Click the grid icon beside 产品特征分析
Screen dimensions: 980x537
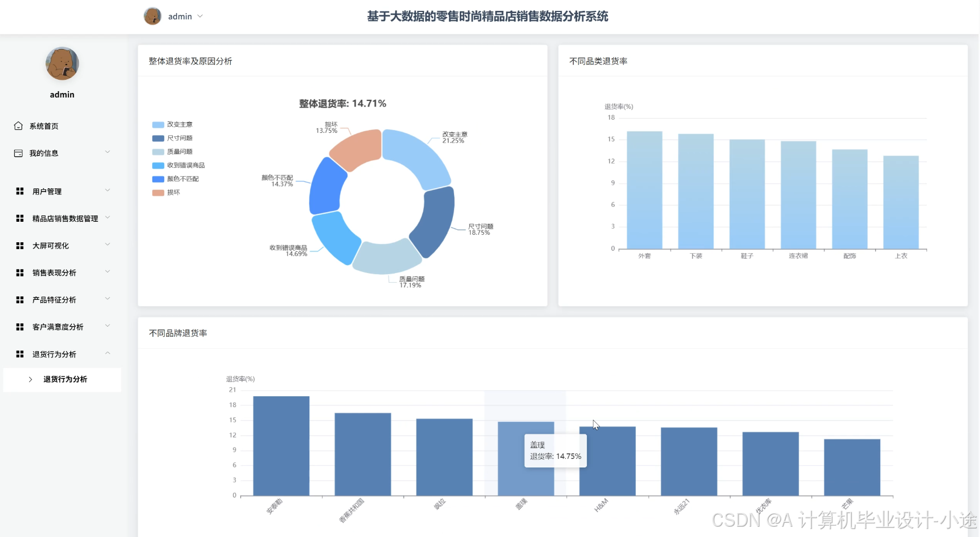tap(20, 300)
